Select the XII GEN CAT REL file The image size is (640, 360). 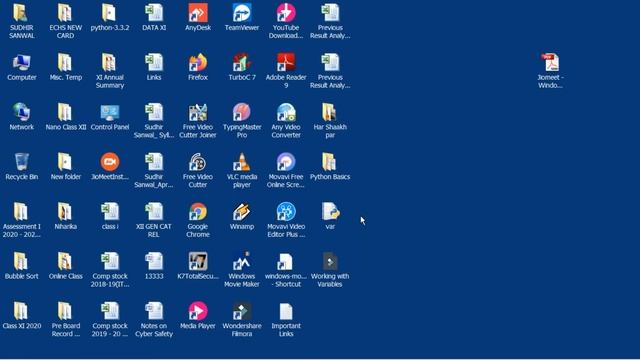[154, 212]
